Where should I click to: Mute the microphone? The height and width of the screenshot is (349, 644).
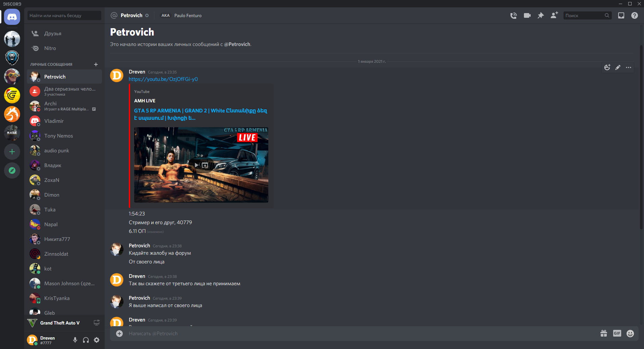(75, 340)
